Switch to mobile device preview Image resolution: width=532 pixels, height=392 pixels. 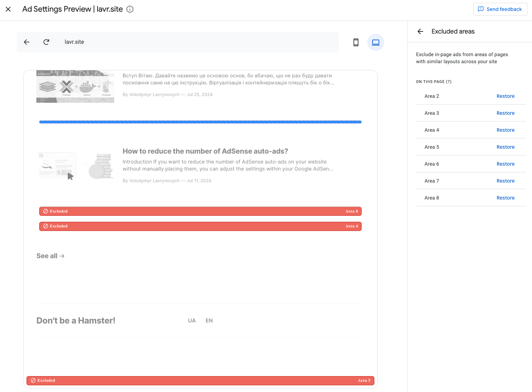coord(356,42)
